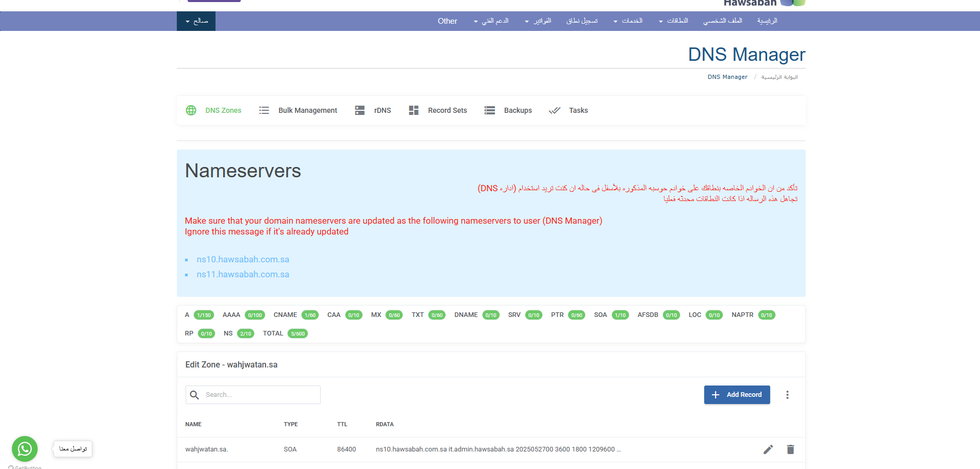
Task: Go to النطاقات menu item
Action: click(677, 21)
